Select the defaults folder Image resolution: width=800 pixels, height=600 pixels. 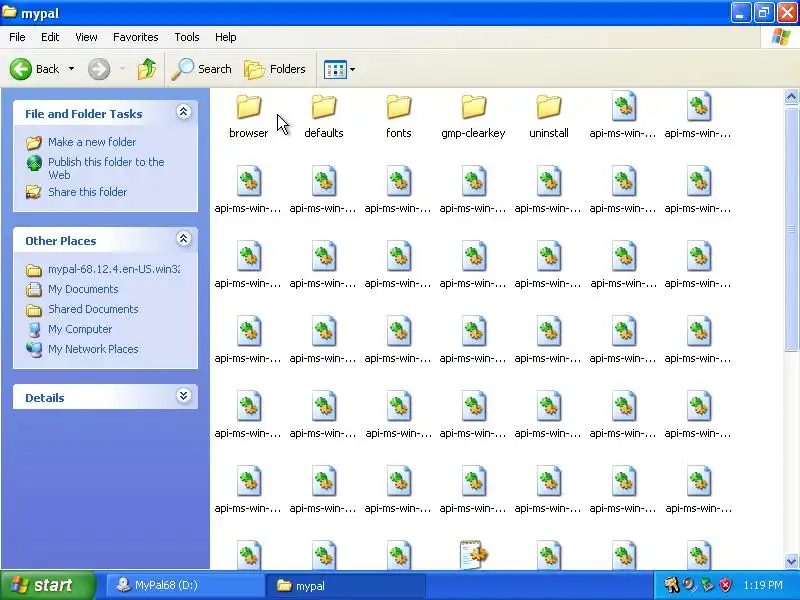pyautogui.click(x=323, y=116)
